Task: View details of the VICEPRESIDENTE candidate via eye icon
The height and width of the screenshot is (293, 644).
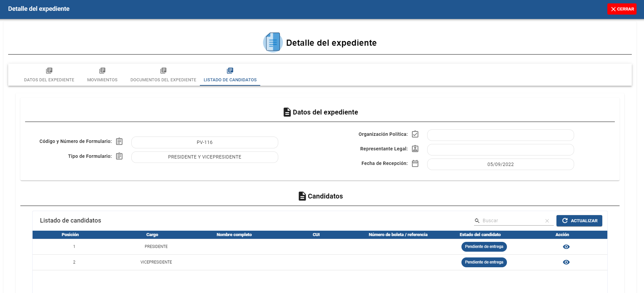Action: point(566,262)
